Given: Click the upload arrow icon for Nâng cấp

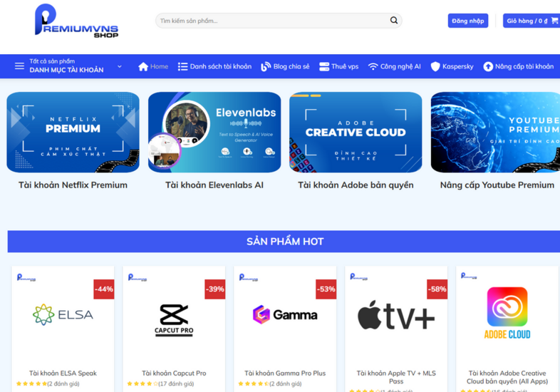Looking at the screenshot, I should 488,66.
